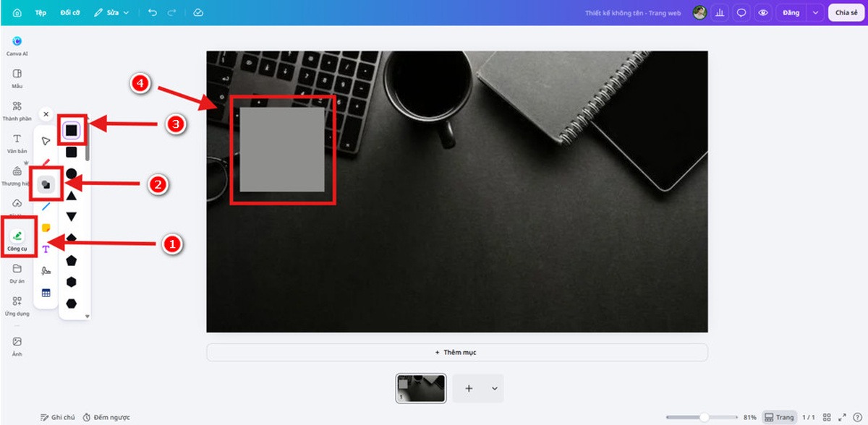This screenshot has height=425, width=868.
Task: Open the 81% zoom level menu
Action: [x=749, y=417]
